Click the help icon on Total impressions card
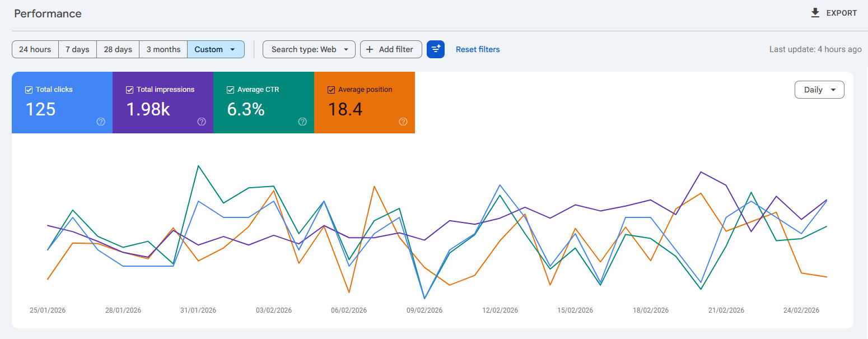The width and height of the screenshot is (868, 339). point(201,122)
